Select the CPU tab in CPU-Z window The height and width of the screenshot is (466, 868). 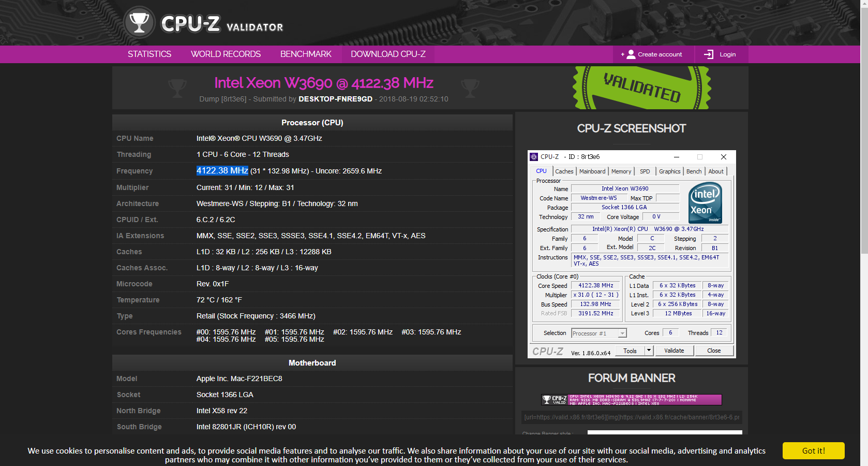541,171
